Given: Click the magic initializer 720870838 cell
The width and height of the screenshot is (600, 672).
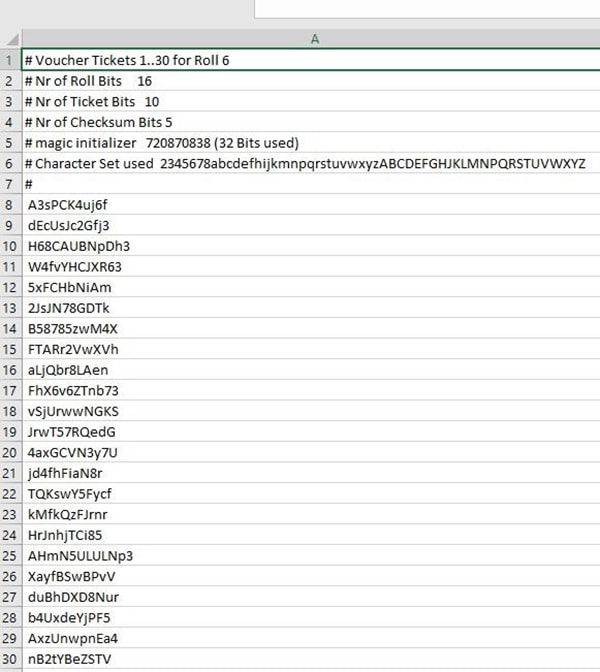Looking at the screenshot, I should coord(162,143).
